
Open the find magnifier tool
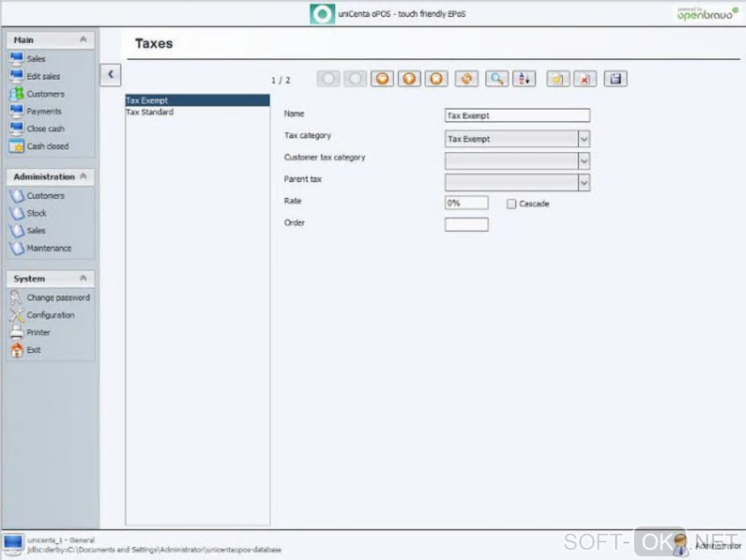point(497,78)
